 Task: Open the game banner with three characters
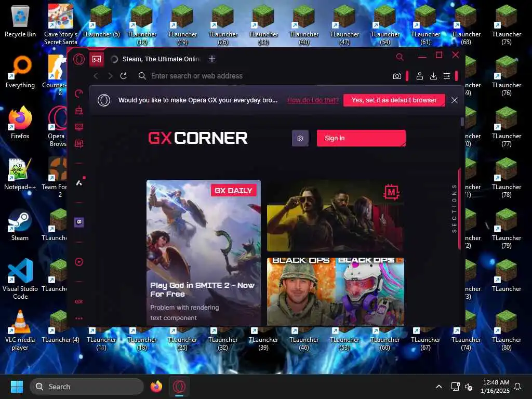click(x=335, y=216)
